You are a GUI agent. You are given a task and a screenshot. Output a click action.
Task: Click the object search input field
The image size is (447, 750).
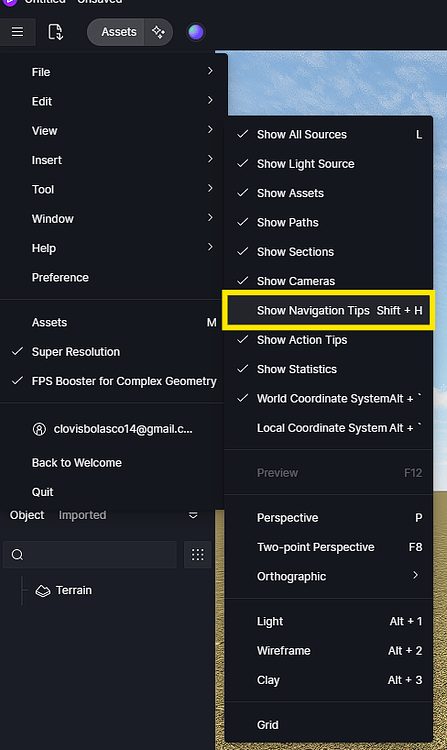click(x=90, y=555)
